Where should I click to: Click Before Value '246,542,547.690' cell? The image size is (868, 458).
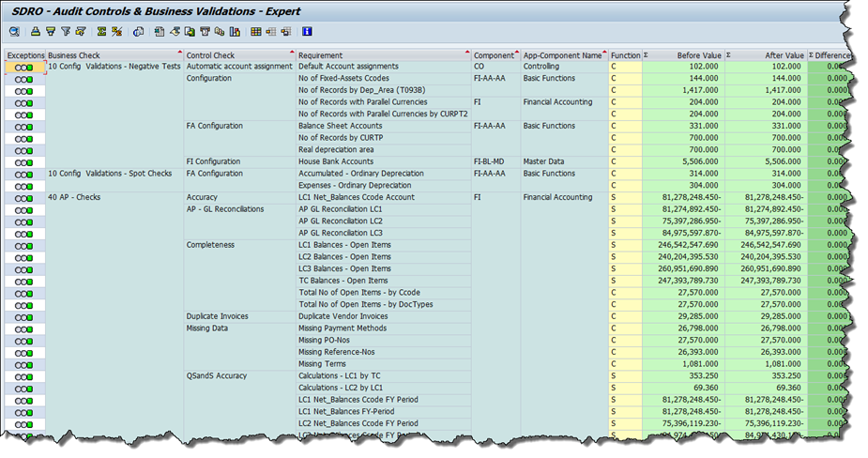[x=684, y=245]
